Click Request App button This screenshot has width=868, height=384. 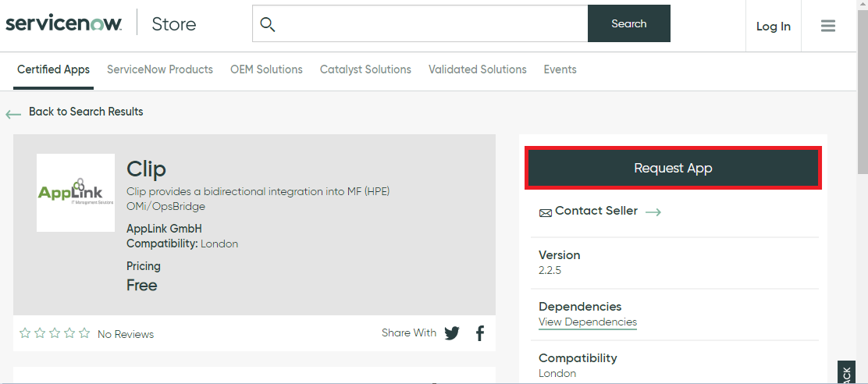[x=673, y=169]
